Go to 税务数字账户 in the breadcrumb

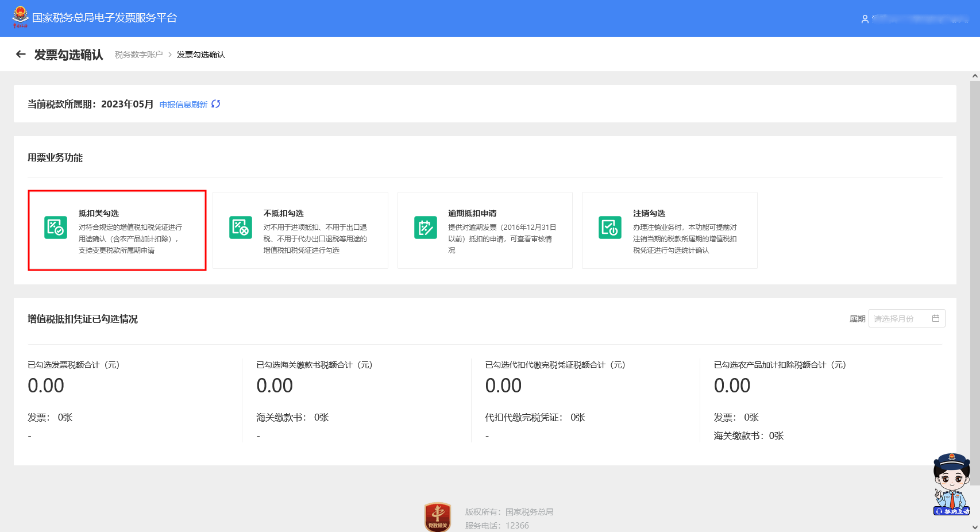[138, 55]
